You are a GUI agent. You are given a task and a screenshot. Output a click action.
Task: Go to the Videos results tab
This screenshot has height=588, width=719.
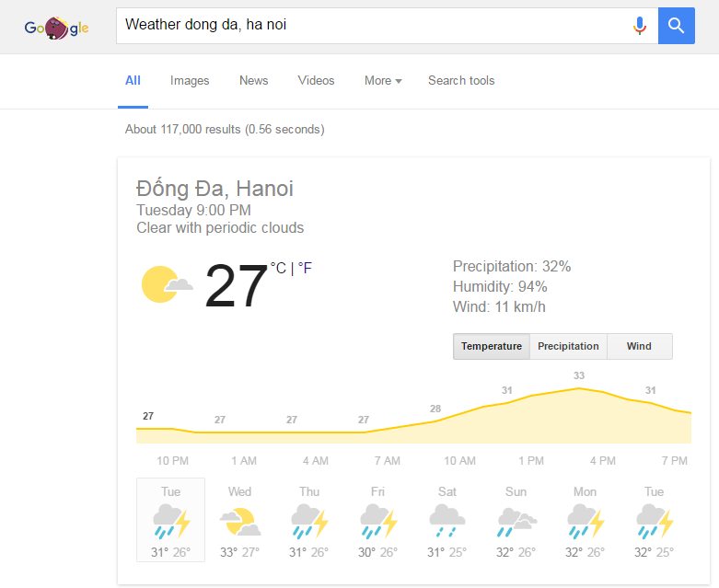pyautogui.click(x=316, y=81)
